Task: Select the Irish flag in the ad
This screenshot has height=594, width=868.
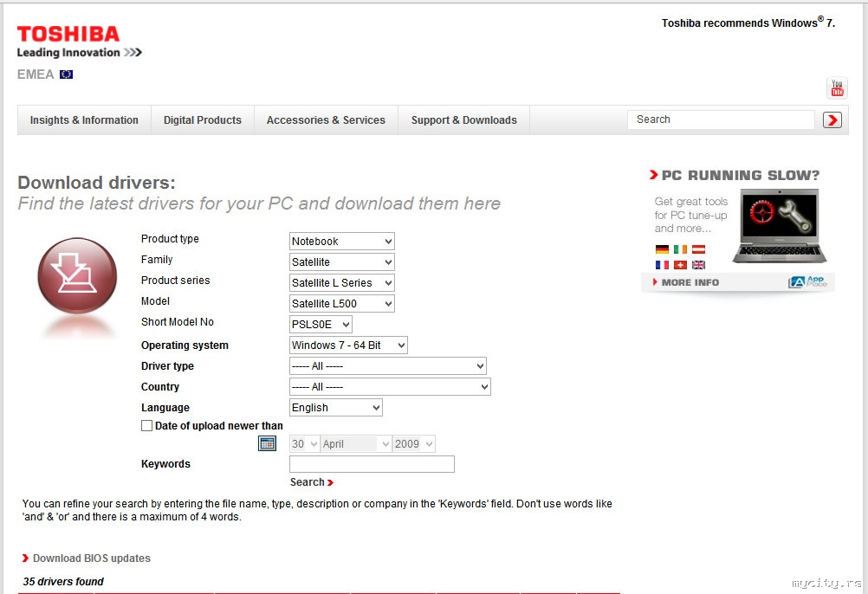Action: point(680,249)
